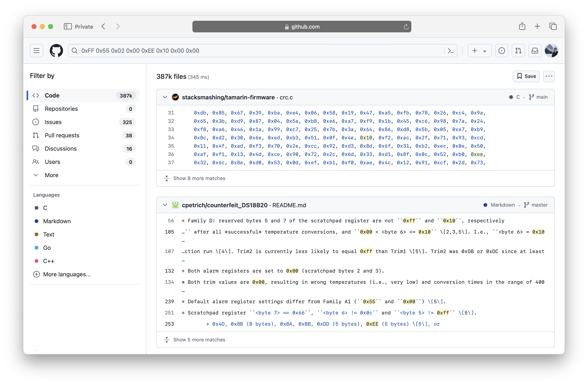Open the notifications inbox icon
This screenshot has width=588, height=385.
[535, 51]
